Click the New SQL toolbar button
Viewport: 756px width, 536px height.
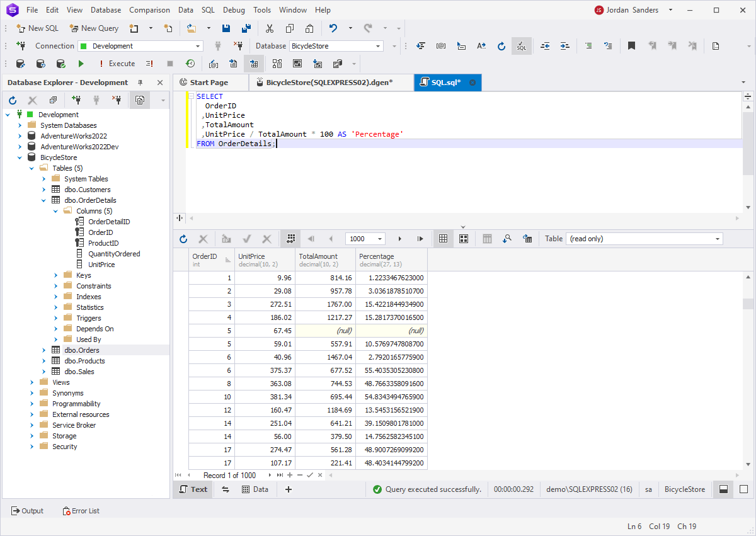(x=37, y=28)
